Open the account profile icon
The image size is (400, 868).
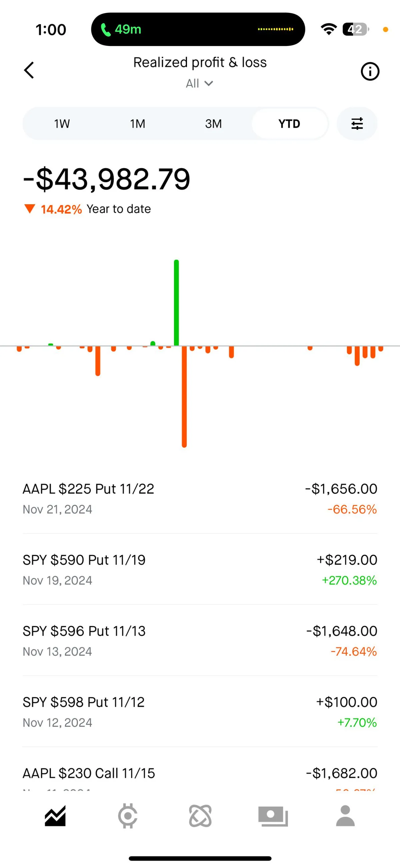point(345,816)
